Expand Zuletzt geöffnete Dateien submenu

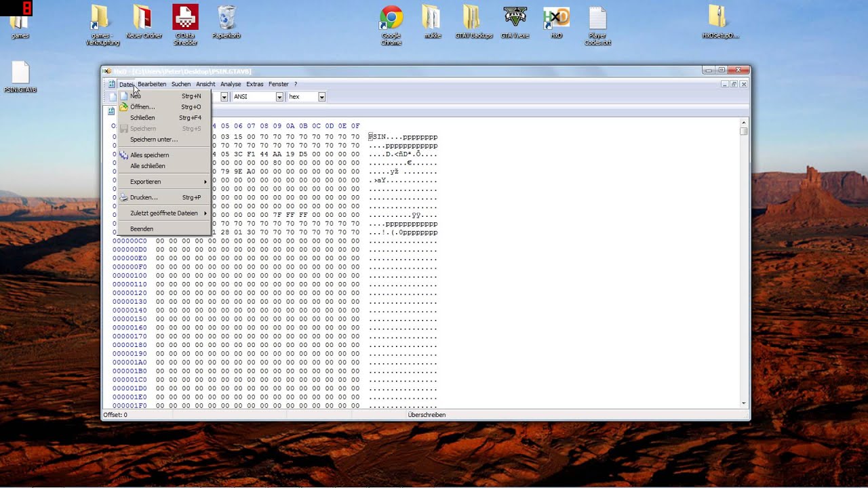163,213
